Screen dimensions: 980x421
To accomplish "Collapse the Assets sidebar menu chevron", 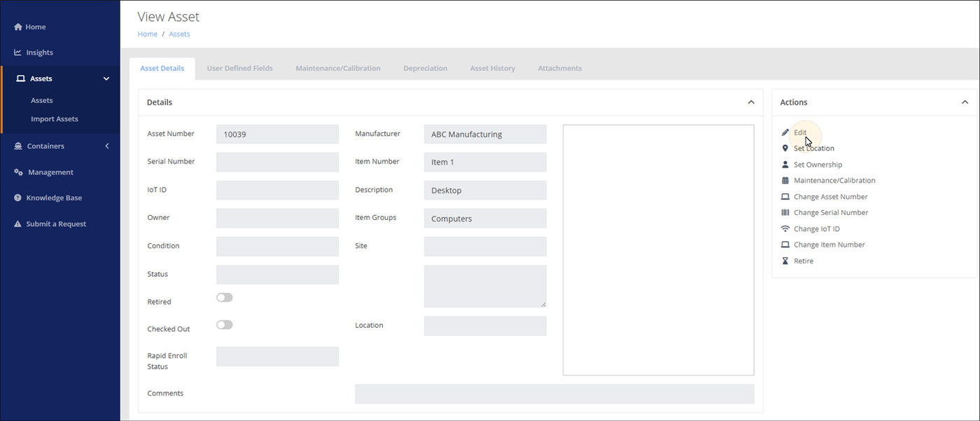I will click(x=106, y=78).
